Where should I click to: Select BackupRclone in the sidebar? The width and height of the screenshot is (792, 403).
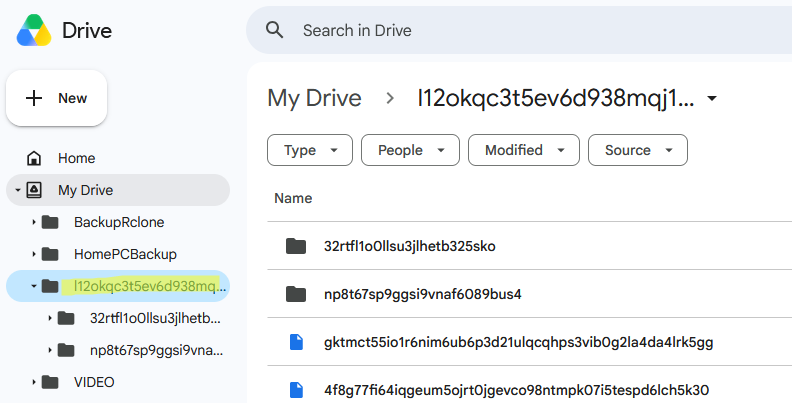coord(119,222)
